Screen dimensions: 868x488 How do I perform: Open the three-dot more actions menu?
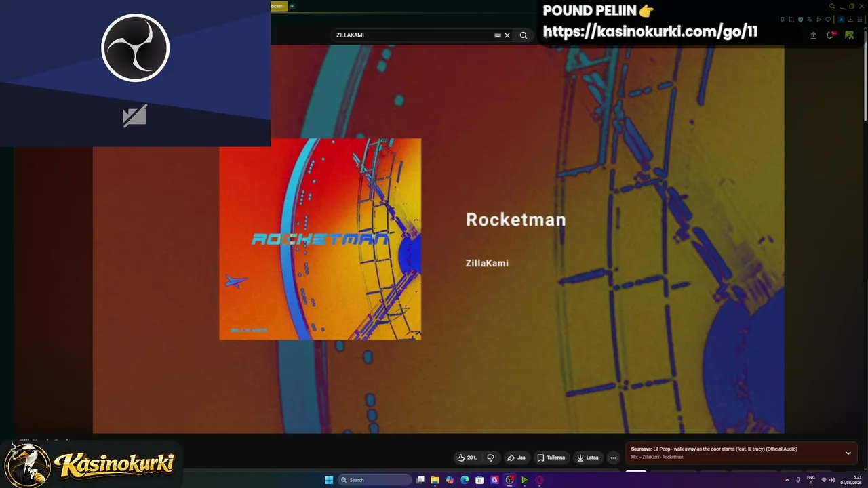pyautogui.click(x=613, y=457)
